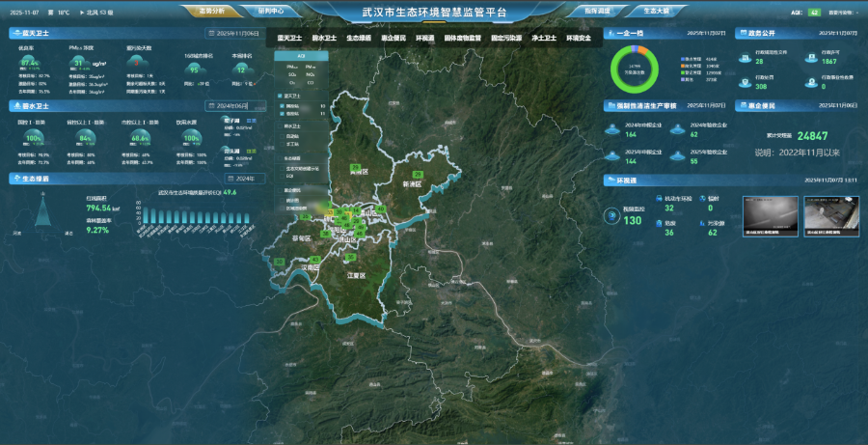Enable the 碧水卫士 layer checkbox

(279, 125)
